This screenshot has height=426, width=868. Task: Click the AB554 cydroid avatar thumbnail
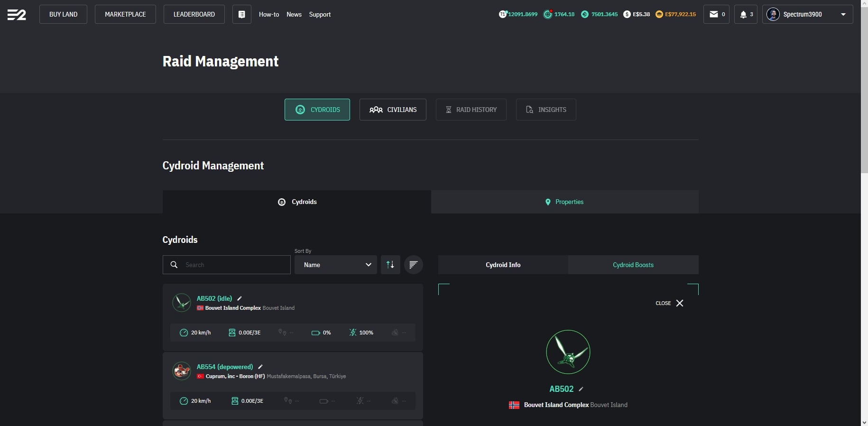click(182, 371)
